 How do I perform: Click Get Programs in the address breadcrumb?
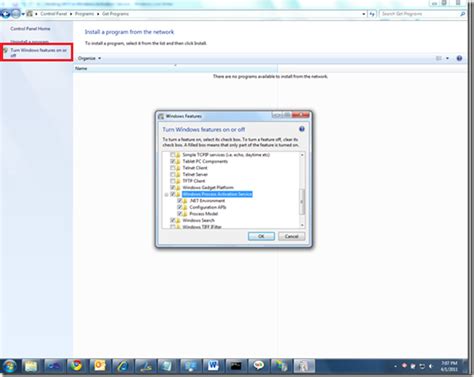[115, 14]
